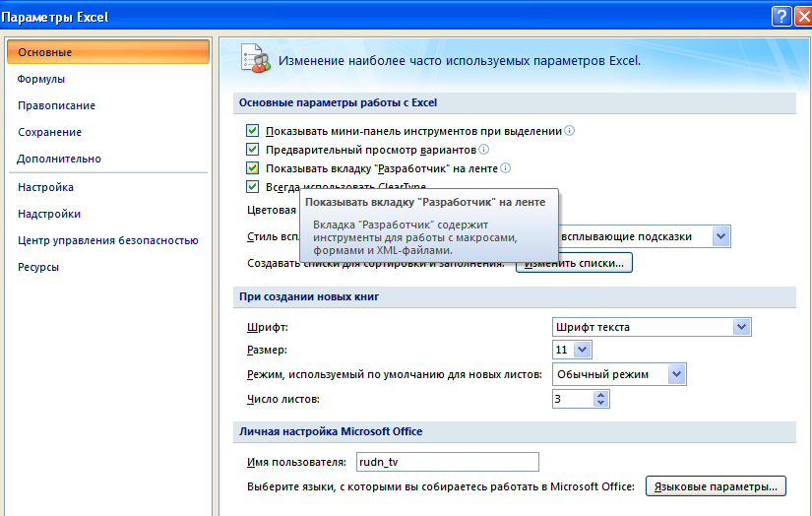The width and height of the screenshot is (812, 516).
Task: Click the Шрифт label
Action: (x=268, y=327)
